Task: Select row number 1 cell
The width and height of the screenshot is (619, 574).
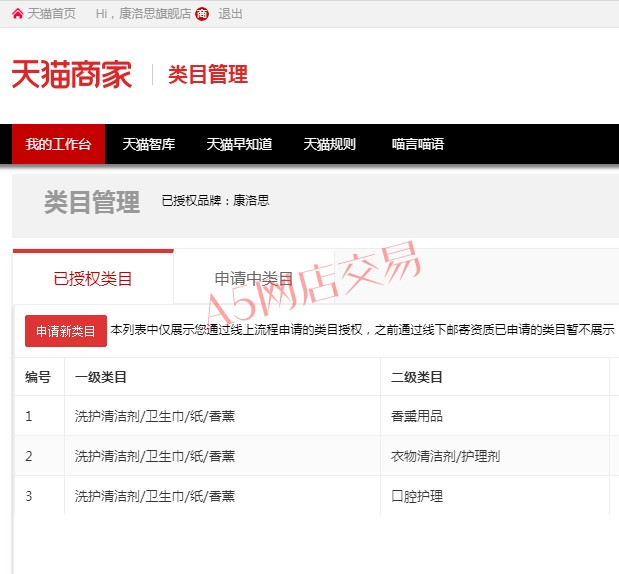Action: [x=39, y=416]
